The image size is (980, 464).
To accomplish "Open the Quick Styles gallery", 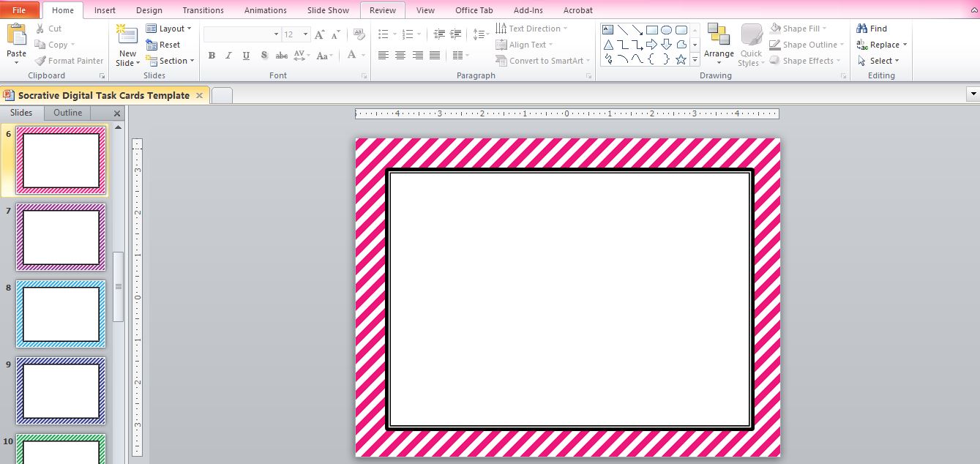I will [x=752, y=44].
